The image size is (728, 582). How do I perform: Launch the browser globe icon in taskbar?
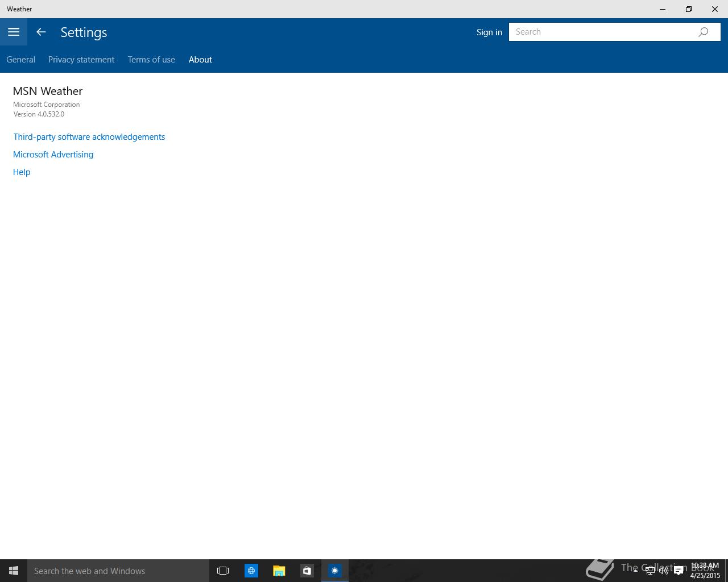(251, 571)
